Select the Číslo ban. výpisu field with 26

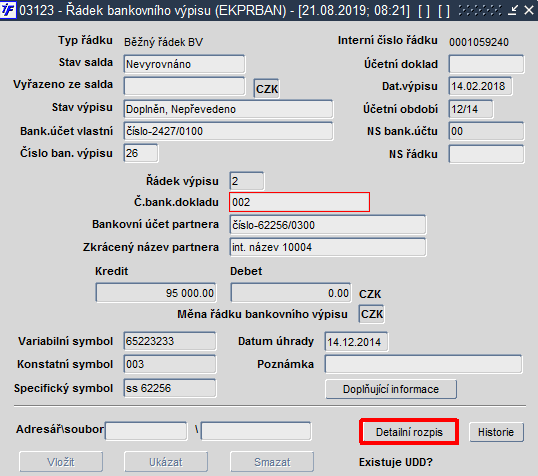pos(141,153)
